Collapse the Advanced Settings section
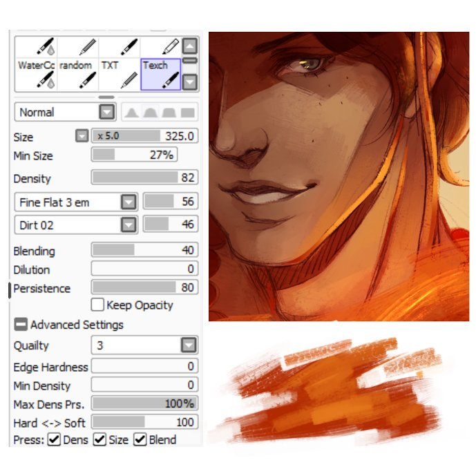The image size is (476, 476). [21, 325]
